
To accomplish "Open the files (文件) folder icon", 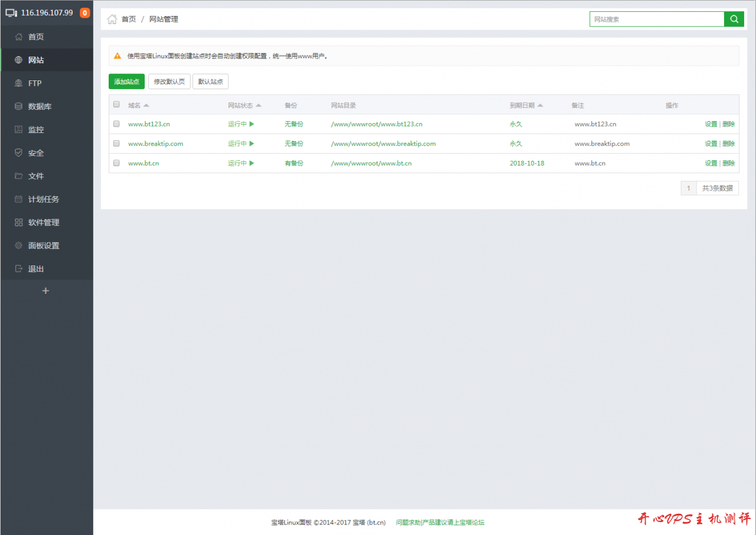I will tap(18, 176).
